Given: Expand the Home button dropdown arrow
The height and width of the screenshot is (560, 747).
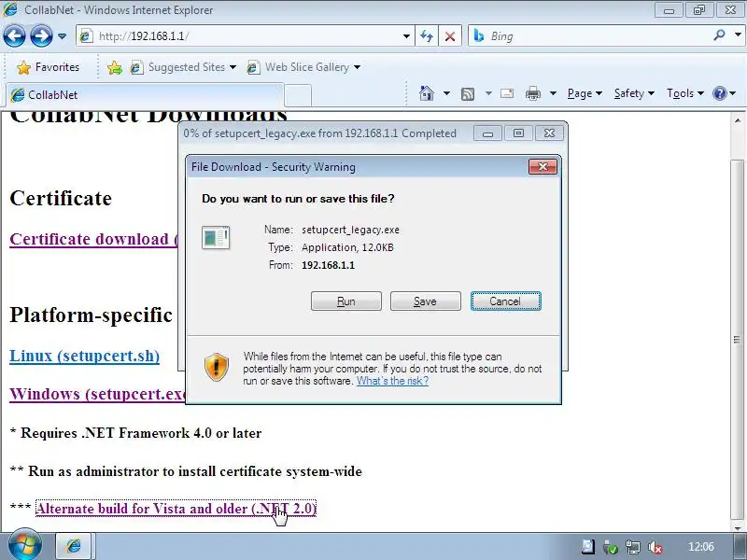Looking at the screenshot, I should click(446, 93).
